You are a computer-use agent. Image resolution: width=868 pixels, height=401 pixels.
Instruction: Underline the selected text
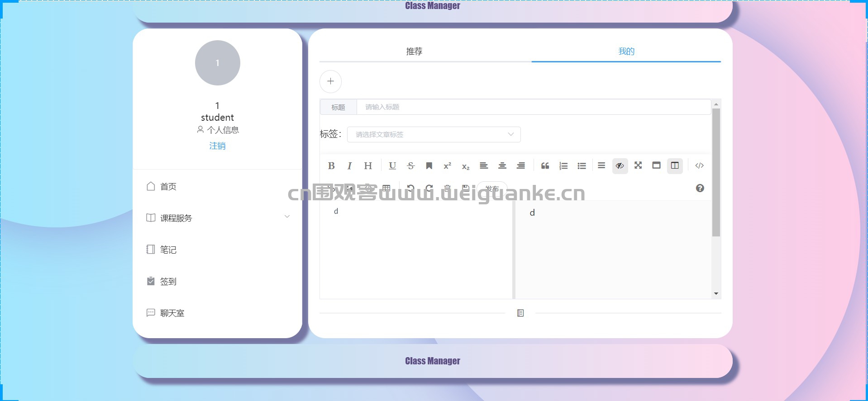point(392,165)
